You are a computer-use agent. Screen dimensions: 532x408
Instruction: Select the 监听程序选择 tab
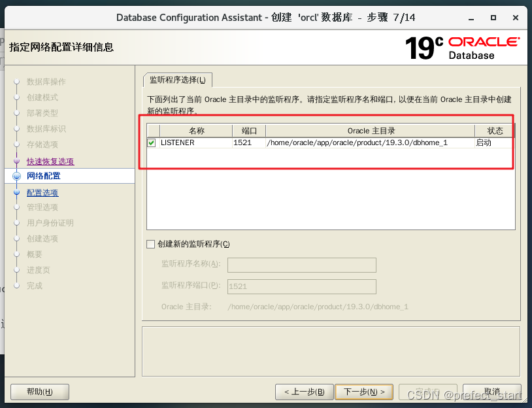(x=178, y=80)
